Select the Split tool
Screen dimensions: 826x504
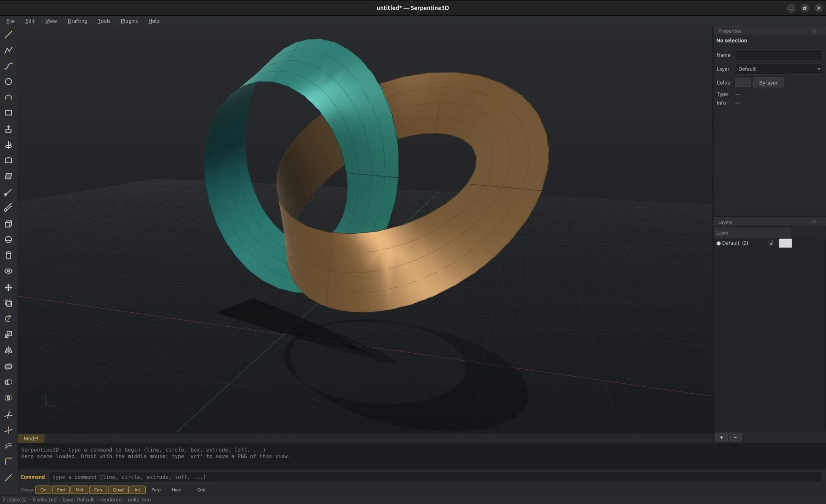click(8, 430)
